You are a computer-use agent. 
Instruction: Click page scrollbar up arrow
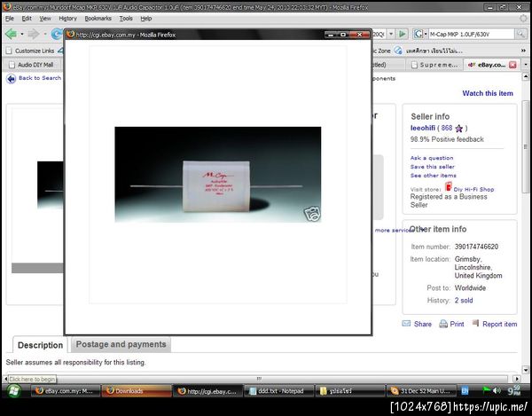(526, 76)
